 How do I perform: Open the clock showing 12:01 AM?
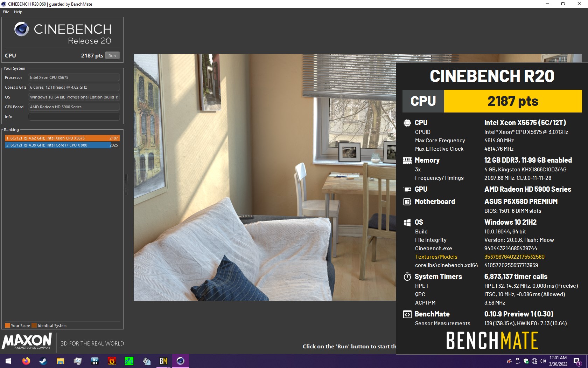click(x=558, y=361)
